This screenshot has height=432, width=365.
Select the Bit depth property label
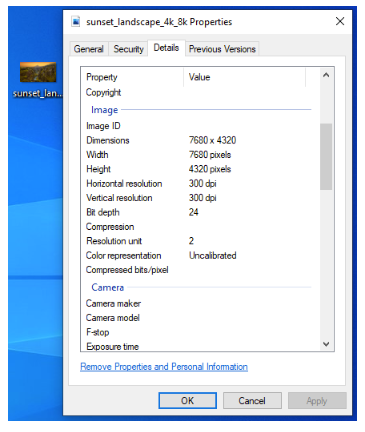[x=103, y=212]
